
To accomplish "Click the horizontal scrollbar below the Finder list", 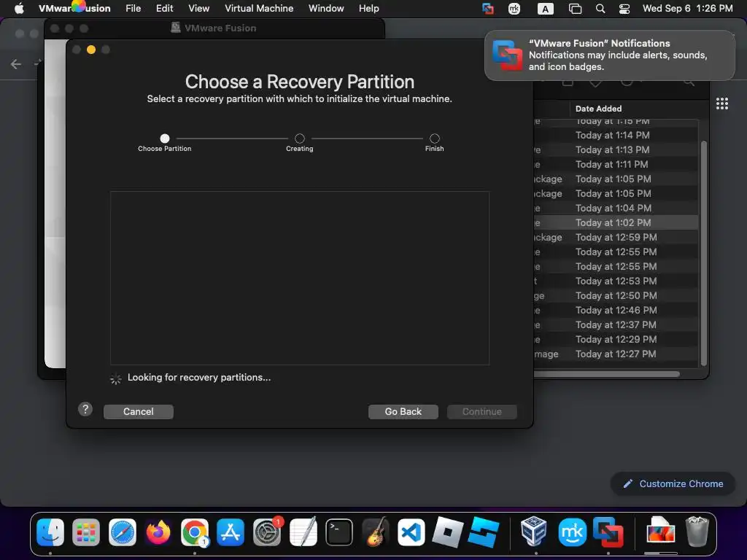I will tap(606, 374).
